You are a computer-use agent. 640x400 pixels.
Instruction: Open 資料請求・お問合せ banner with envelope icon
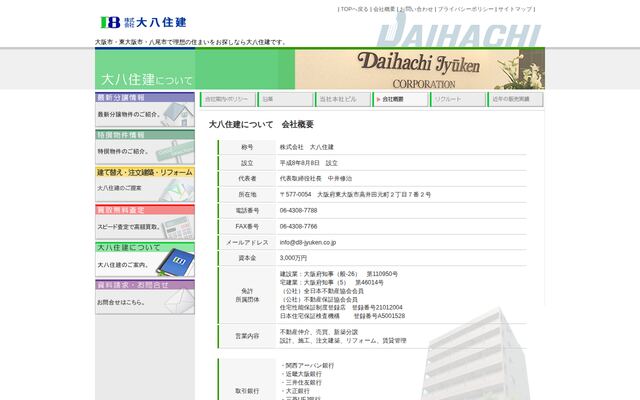[145, 297]
